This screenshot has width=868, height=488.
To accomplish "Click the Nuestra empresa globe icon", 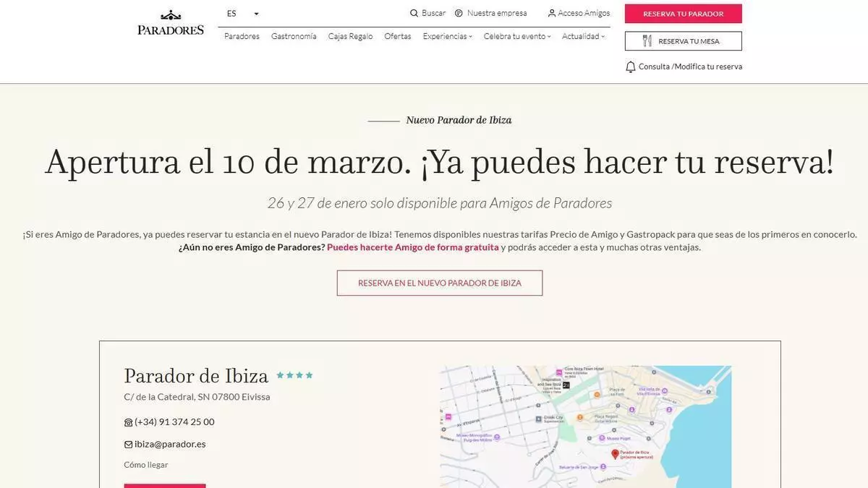I will tap(459, 13).
